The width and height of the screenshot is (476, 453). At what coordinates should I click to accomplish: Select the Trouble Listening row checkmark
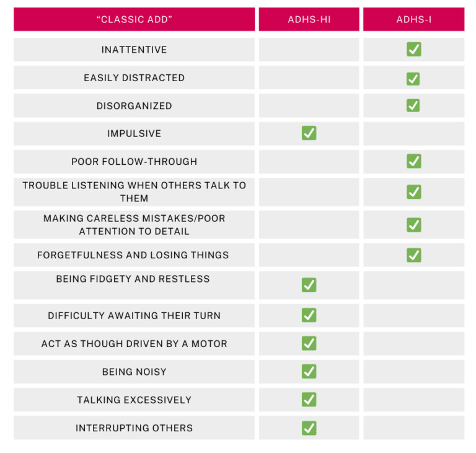[x=413, y=192]
